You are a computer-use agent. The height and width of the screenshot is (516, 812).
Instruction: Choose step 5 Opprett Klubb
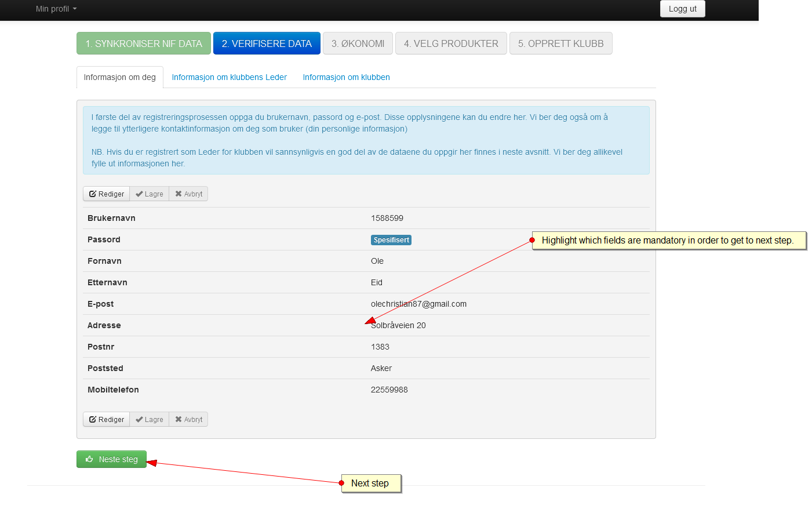click(561, 43)
